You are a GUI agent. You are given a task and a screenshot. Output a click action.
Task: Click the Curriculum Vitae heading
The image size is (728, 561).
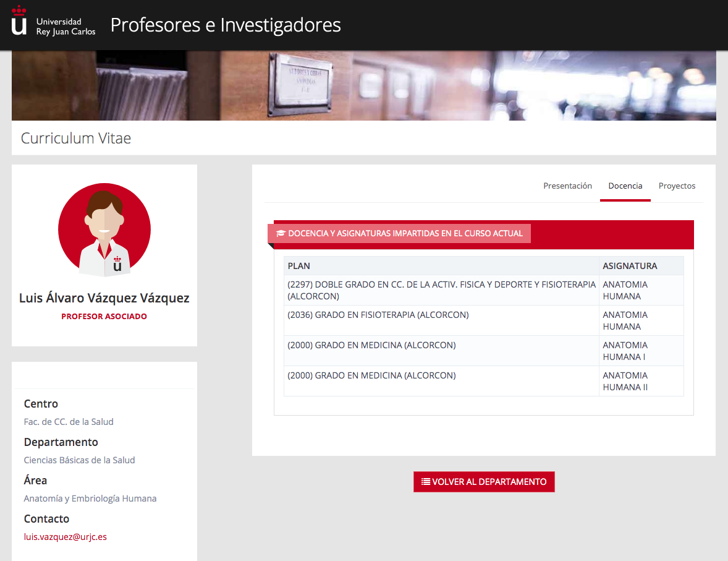point(76,138)
